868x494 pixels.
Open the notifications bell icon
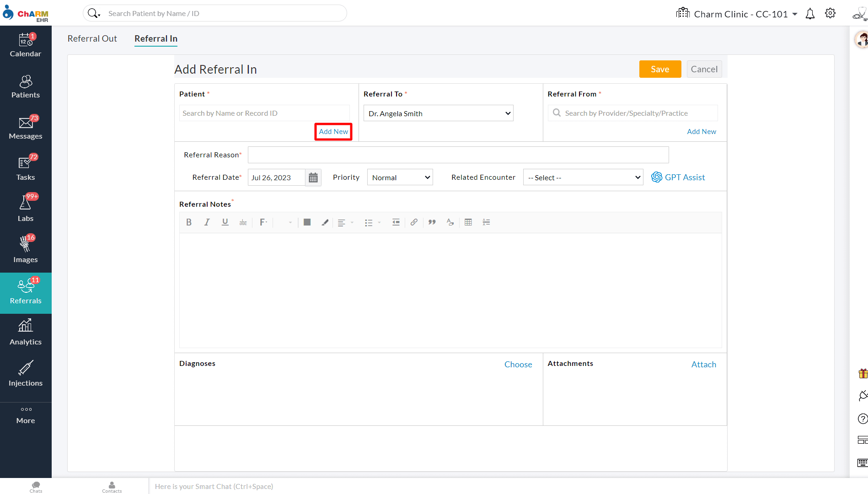[x=809, y=13]
